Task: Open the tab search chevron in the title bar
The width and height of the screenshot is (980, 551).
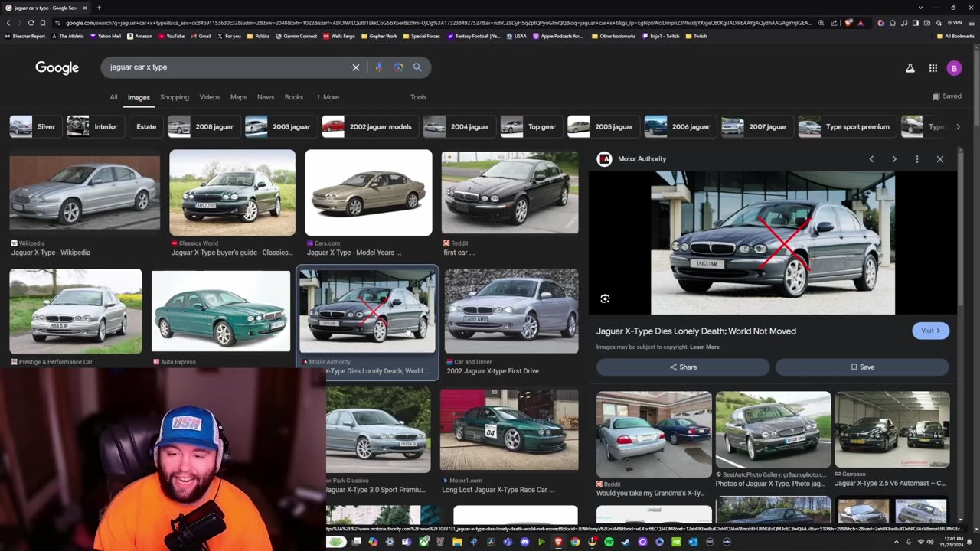Action: point(920,8)
